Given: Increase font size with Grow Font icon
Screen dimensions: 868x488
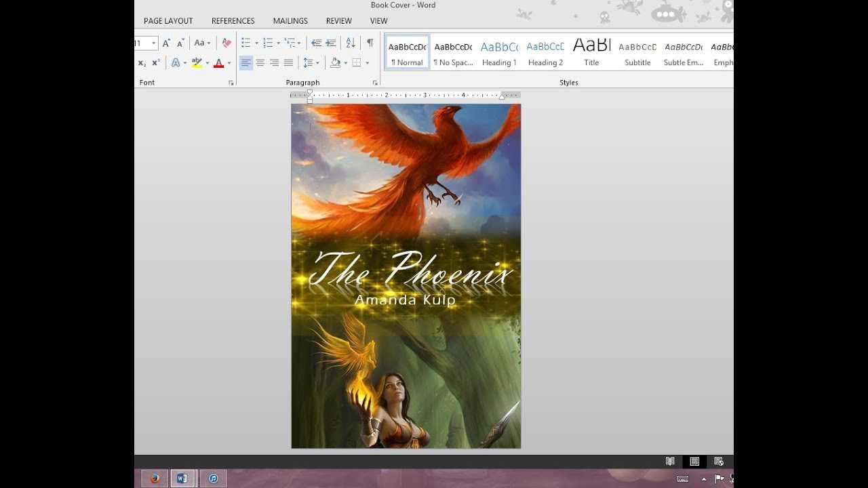Looking at the screenshot, I should pyautogui.click(x=166, y=43).
